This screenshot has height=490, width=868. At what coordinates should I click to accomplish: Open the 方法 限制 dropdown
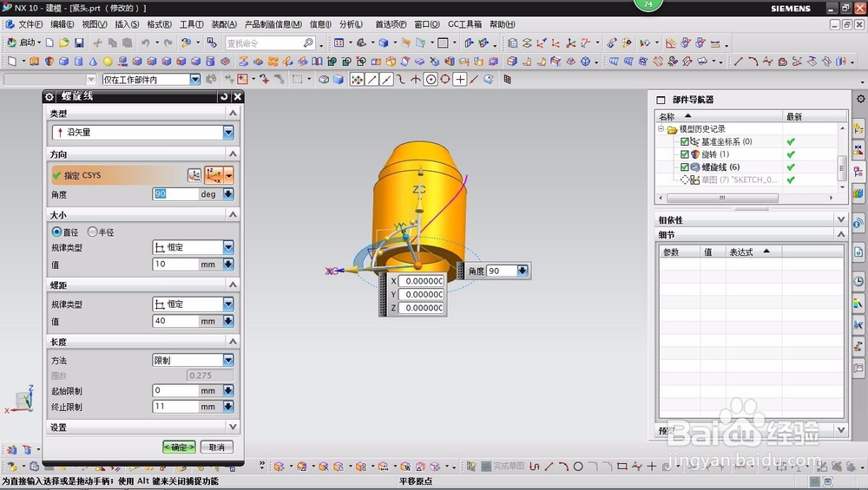click(228, 360)
